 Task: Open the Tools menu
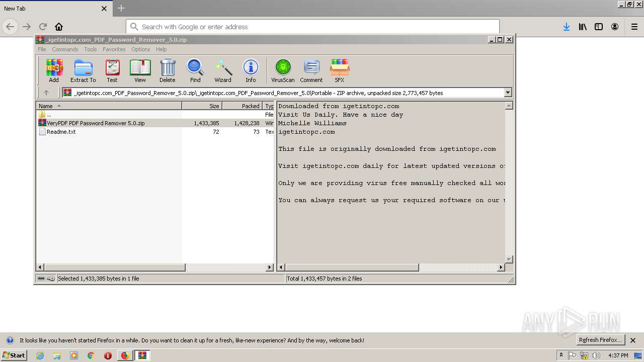91,49
